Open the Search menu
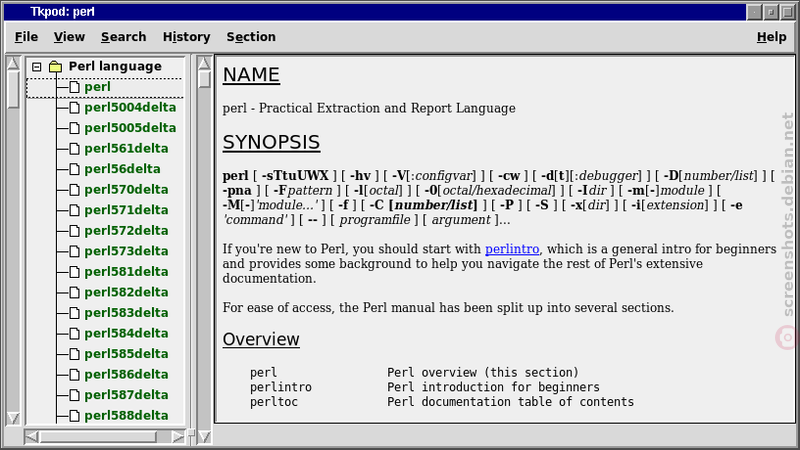This screenshot has width=800, height=450. pos(123,37)
